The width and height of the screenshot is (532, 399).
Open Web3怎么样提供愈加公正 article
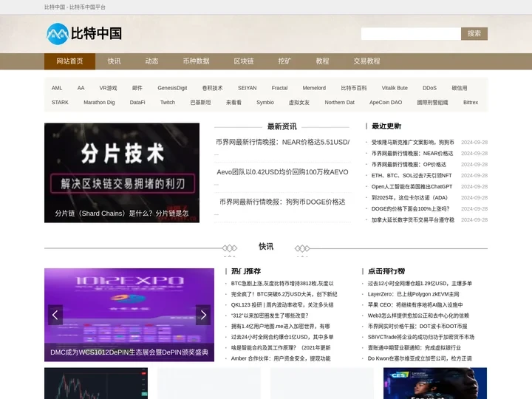pos(418,316)
